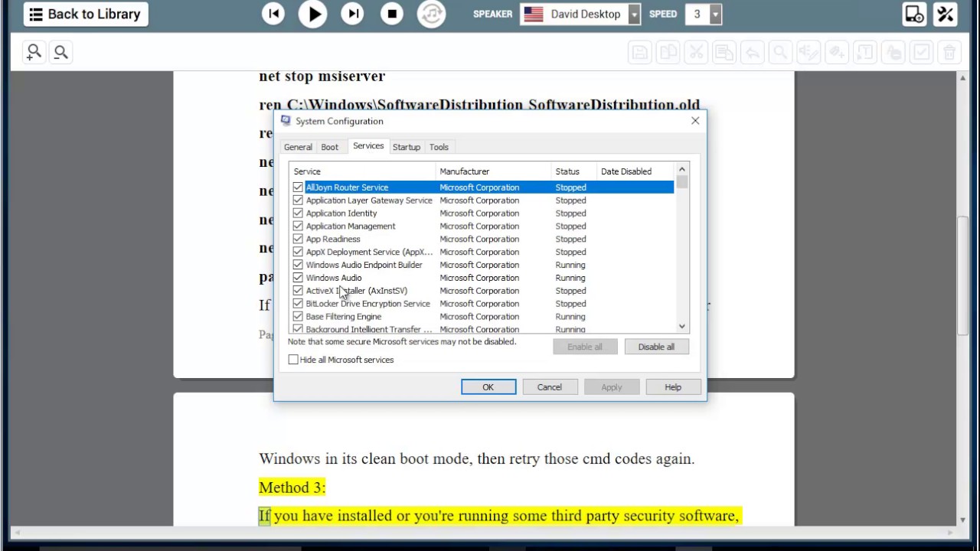Click OK in System Configuration
The height and width of the screenshot is (551, 980).
[x=488, y=387]
